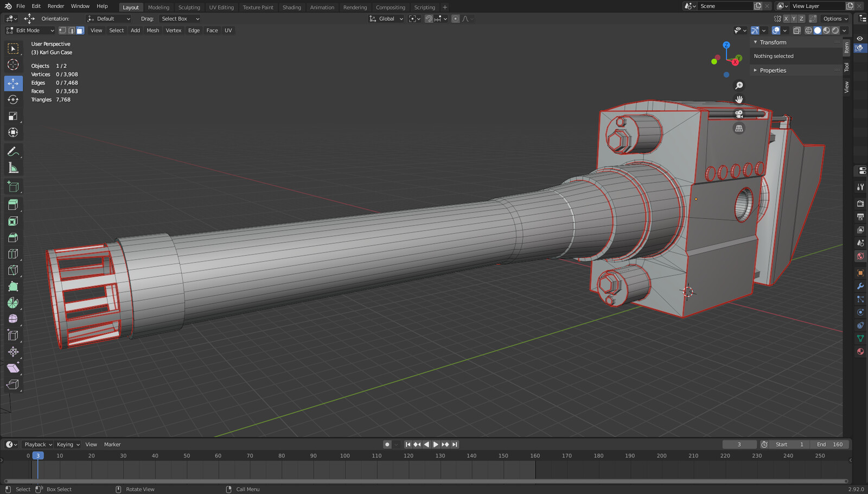
Task: Switch to orthographic/perspective grid view
Action: (739, 129)
